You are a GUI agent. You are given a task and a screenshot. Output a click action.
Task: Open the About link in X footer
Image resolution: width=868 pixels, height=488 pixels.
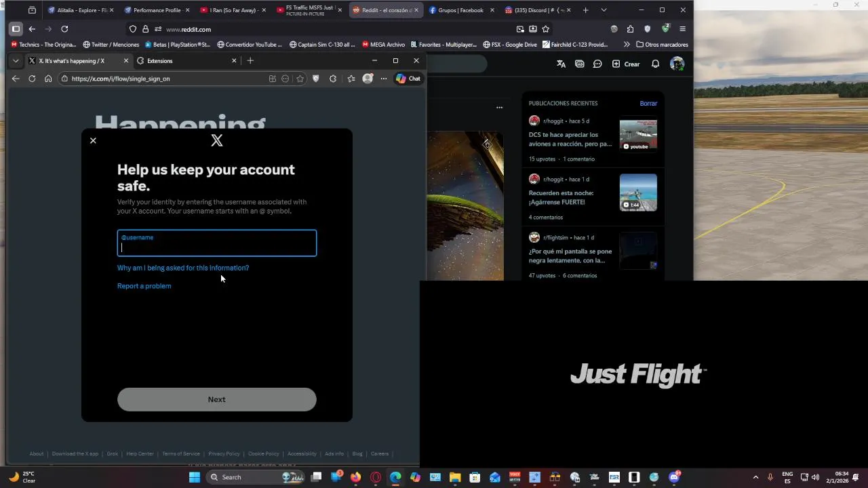37,454
